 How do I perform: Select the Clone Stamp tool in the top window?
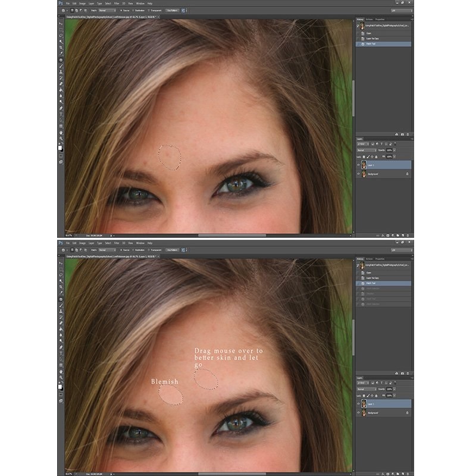(61, 71)
